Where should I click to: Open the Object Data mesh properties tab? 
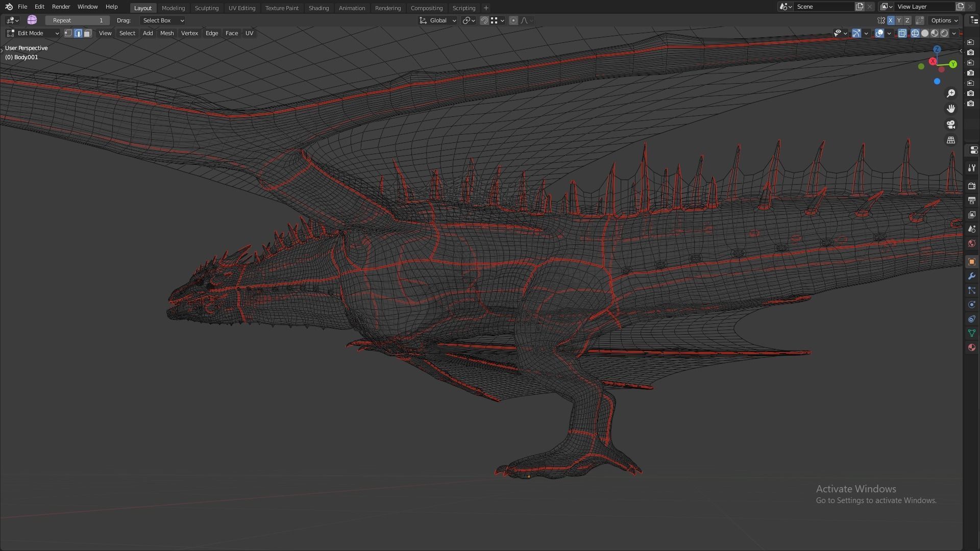pos(971,333)
